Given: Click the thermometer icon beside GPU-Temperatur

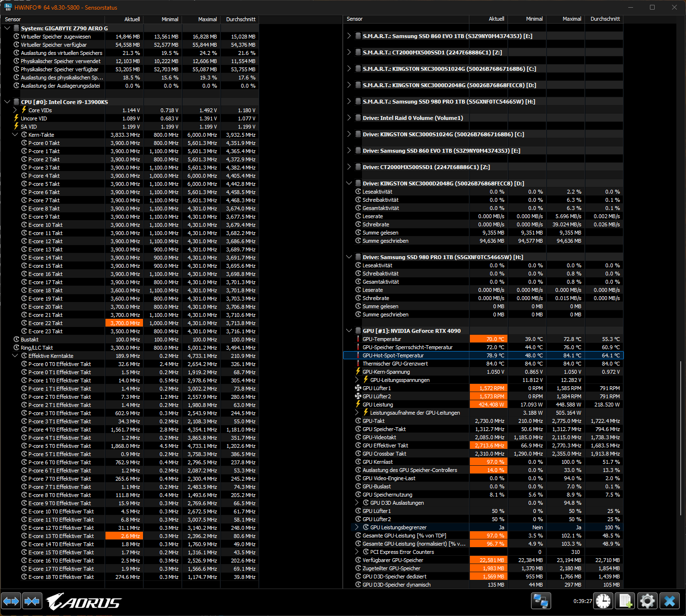Looking at the screenshot, I should [358, 339].
